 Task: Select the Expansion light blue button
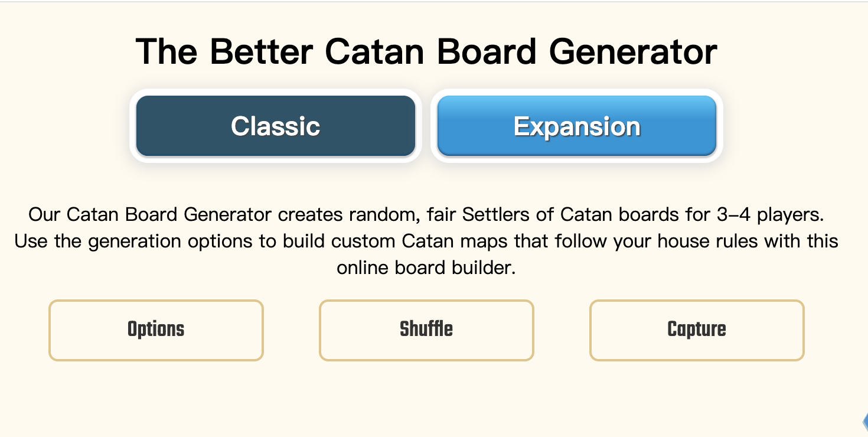(577, 125)
